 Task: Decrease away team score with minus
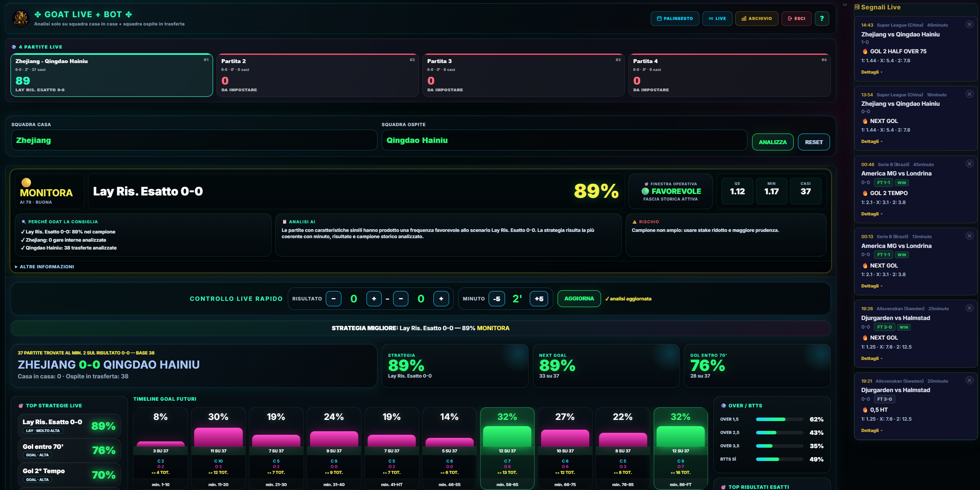(x=401, y=298)
